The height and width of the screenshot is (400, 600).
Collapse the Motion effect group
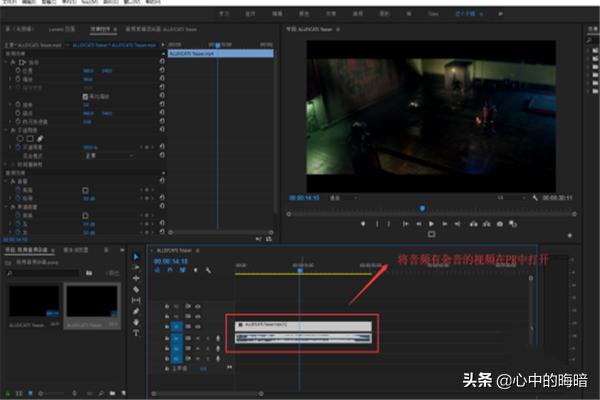coord(6,62)
